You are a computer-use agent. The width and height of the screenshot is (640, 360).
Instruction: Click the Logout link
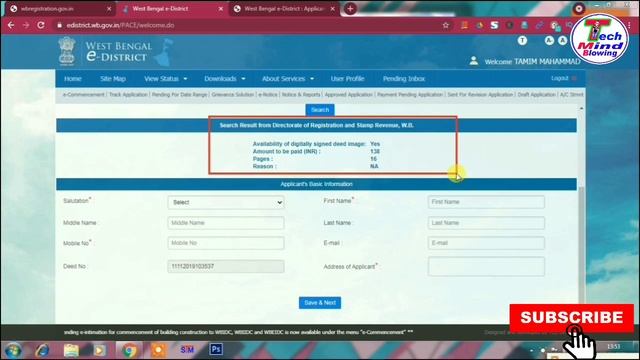point(560,78)
